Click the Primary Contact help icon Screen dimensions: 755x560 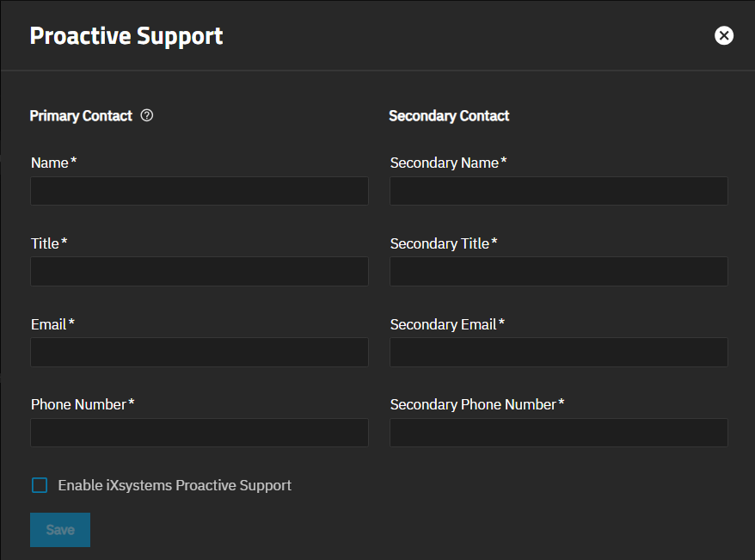pos(146,115)
